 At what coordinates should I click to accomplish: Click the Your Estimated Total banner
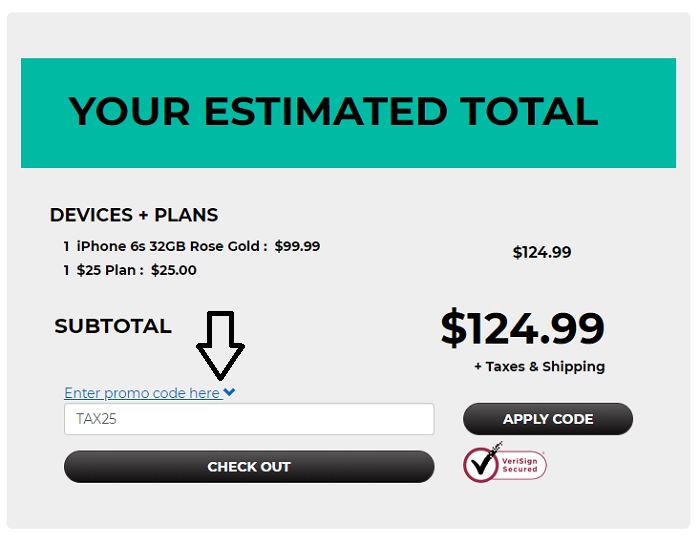point(348,113)
